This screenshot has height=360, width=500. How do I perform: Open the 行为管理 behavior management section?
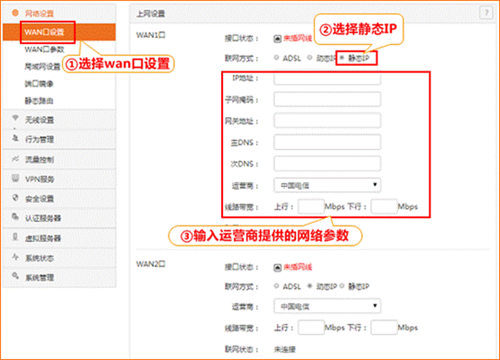(x=59, y=139)
